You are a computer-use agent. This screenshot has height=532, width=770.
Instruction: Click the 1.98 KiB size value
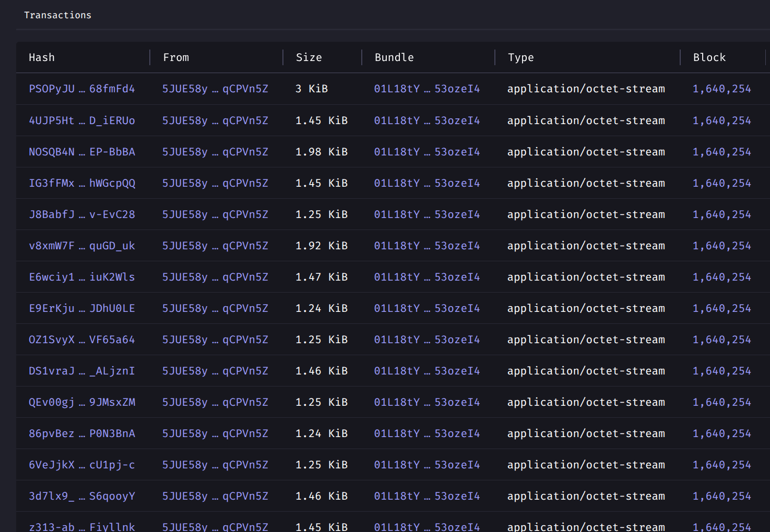322,152
